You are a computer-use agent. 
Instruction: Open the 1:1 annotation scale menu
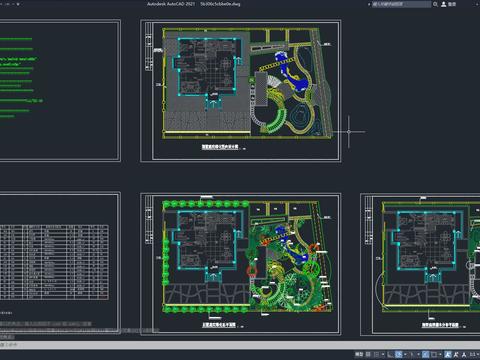pos(473,354)
